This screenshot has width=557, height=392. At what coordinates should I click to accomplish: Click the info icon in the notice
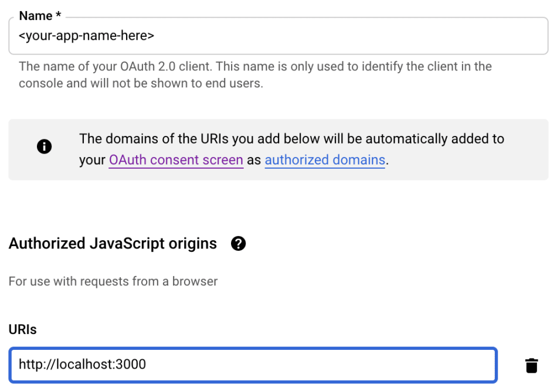click(x=45, y=146)
